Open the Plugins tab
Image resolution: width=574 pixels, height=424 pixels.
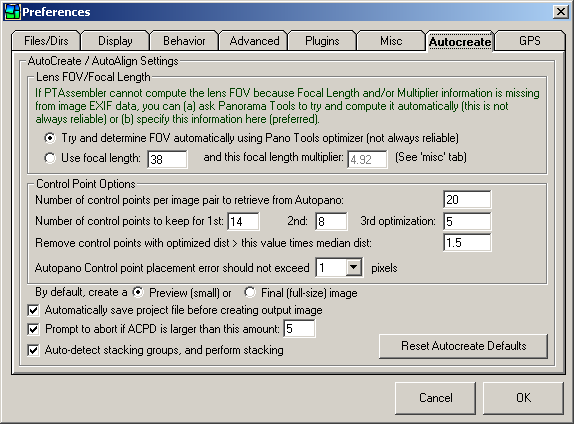pyautogui.click(x=322, y=41)
